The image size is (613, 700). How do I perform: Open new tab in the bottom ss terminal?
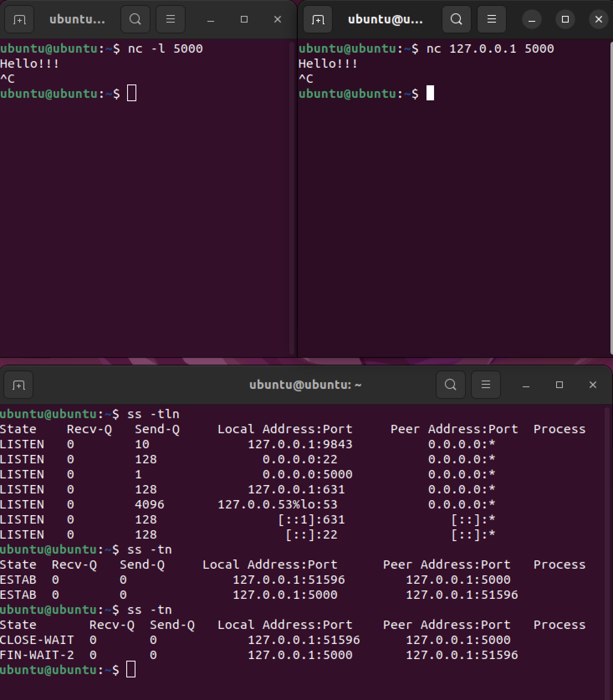pyautogui.click(x=18, y=385)
